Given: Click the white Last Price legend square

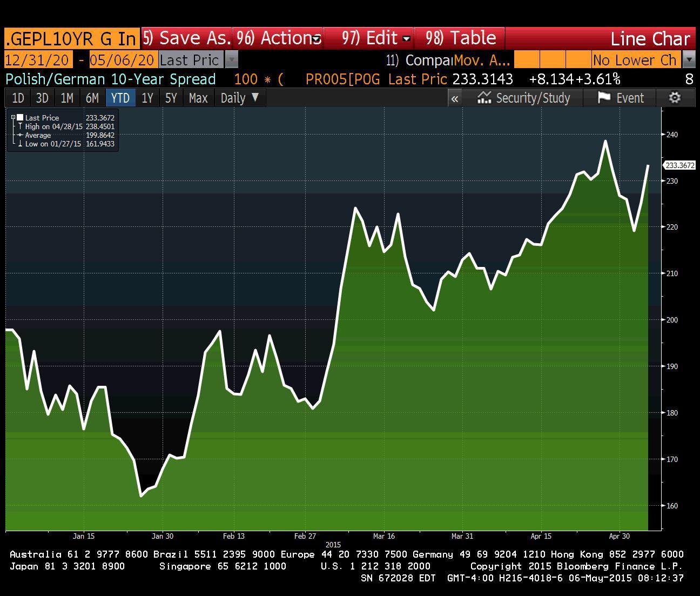Looking at the screenshot, I should click(x=20, y=117).
